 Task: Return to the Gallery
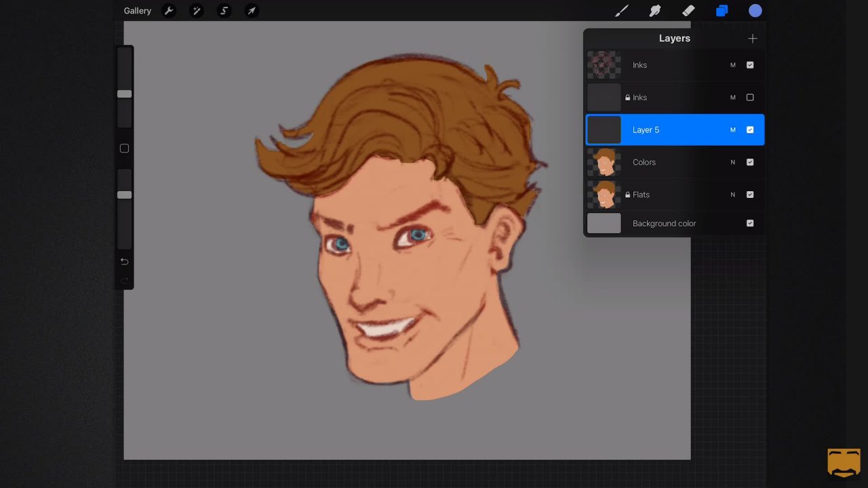click(x=137, y=11)
